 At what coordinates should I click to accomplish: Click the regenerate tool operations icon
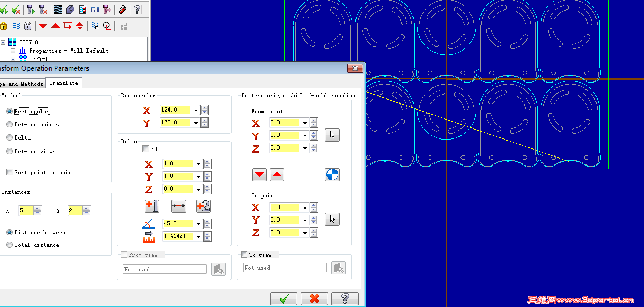[31, 9]
